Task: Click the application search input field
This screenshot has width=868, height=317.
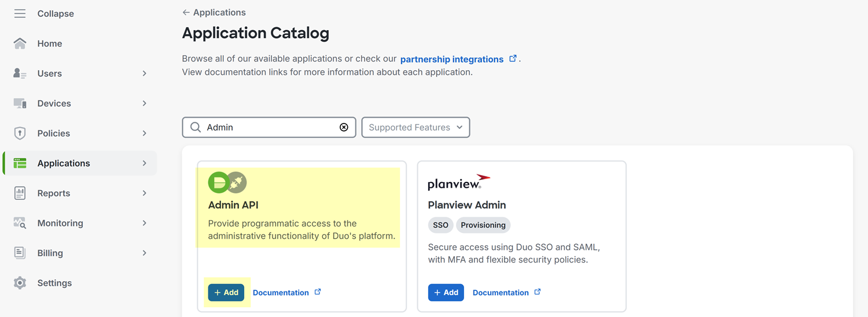Action: click(x=269, y=127)
